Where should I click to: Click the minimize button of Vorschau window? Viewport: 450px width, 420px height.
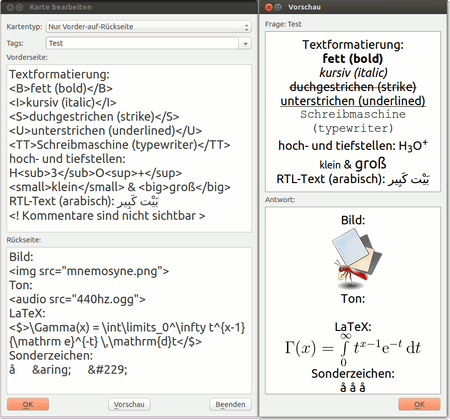[x=278, y=7]
